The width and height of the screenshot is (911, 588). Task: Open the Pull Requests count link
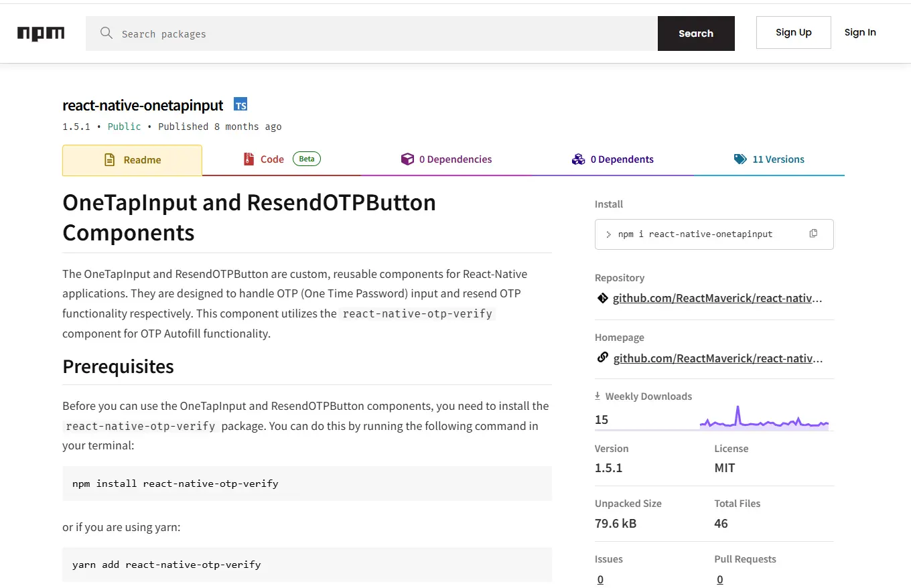point(720,579)
